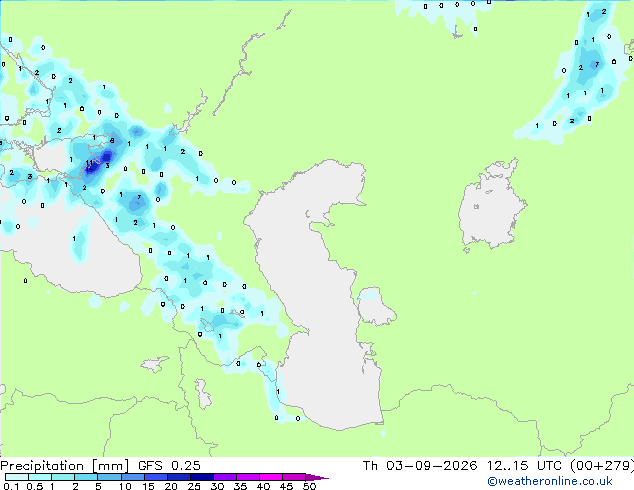Click the 45–50 mm legend color box

[294, 477]
